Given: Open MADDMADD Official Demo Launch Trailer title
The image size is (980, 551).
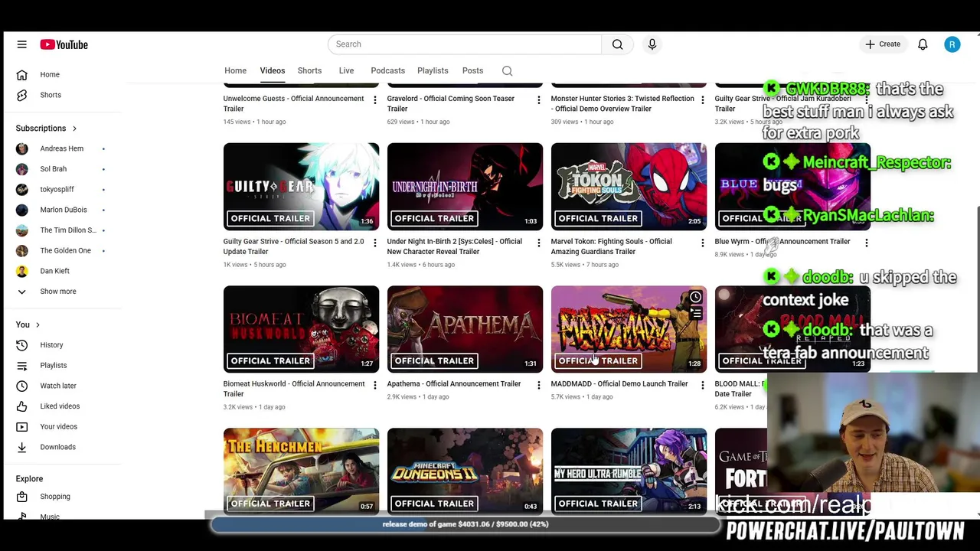Looking at the screenshot, I should pyautogui.click(x=619, y=384).
